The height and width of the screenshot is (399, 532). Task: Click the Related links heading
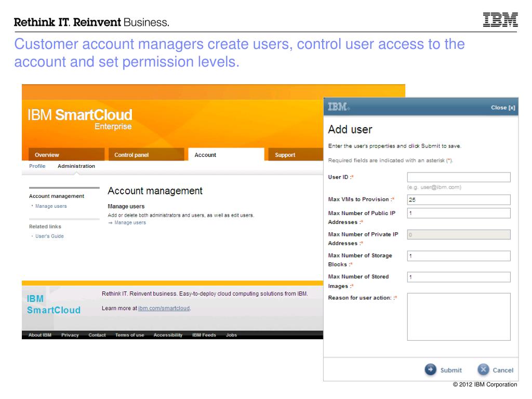tap(45, 227)
